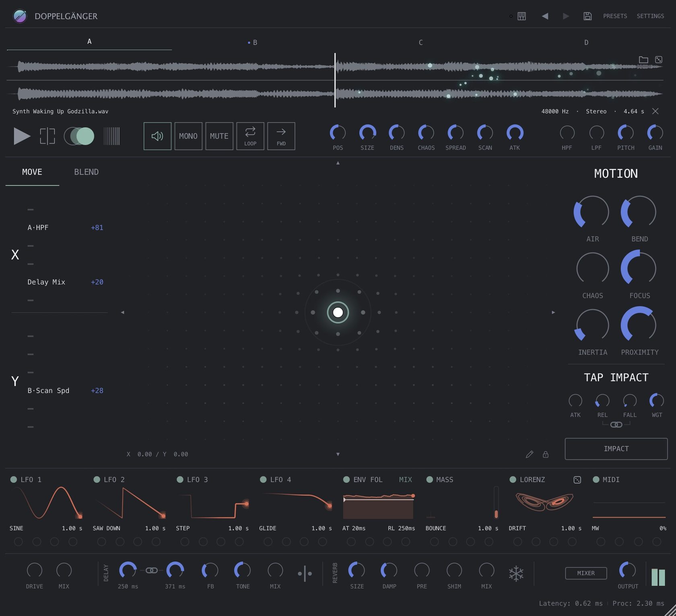676x616 pixels.
Task: Select sample slot tab C
Action: click(420, 42)
